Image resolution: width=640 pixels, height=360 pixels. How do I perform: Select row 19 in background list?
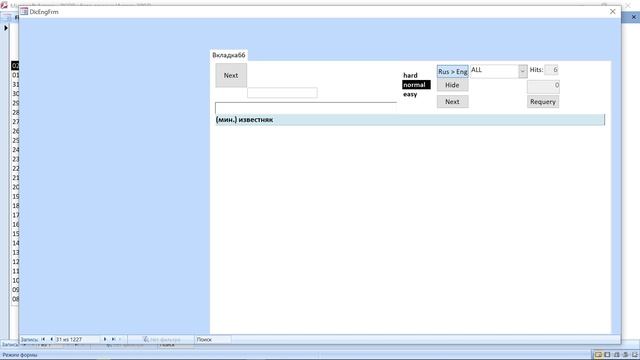pyautogui.click(x=15, y=196)
